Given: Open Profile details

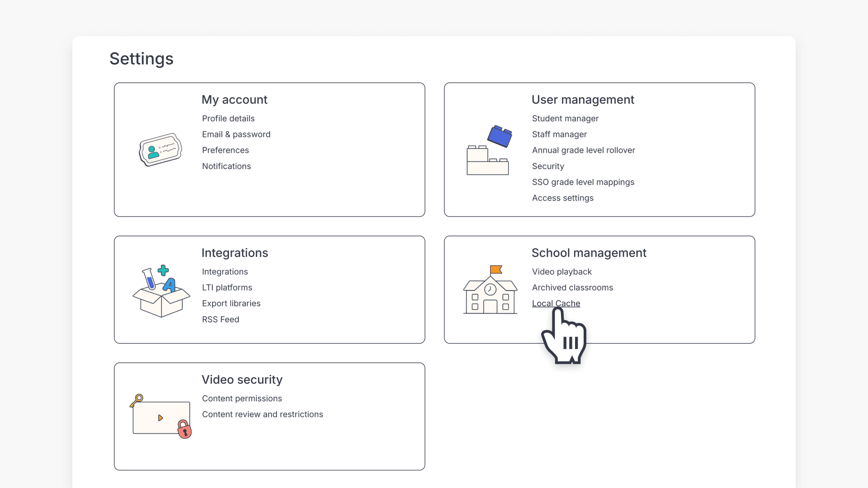Looking at the screenshot, I should pyautogui.click(x=228, y=118).
